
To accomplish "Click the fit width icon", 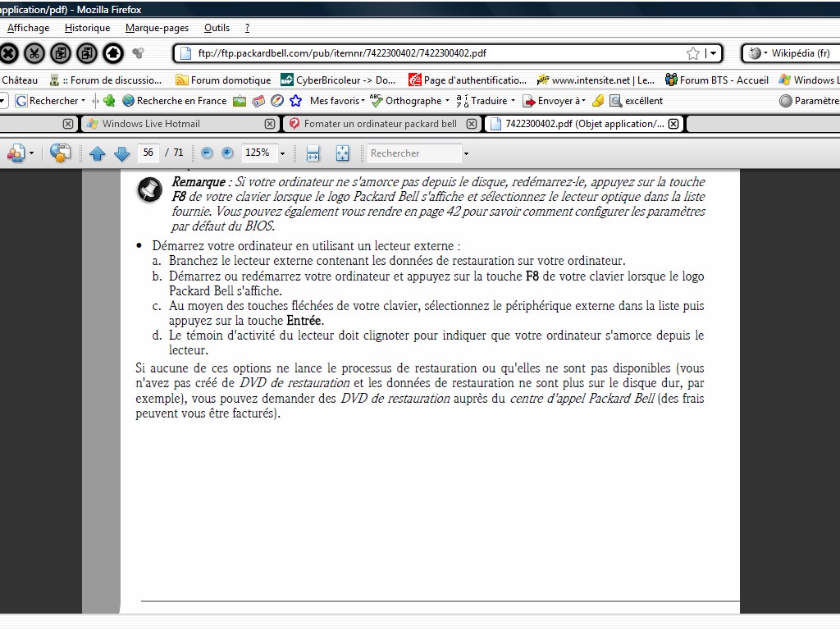I will [313, 153].
